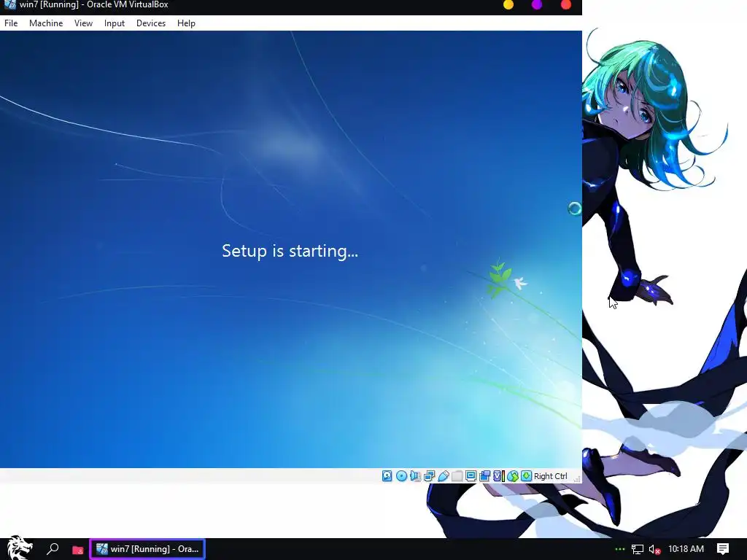Select win7 Running VirtualBox taskbar button

[x=147, y=549]
